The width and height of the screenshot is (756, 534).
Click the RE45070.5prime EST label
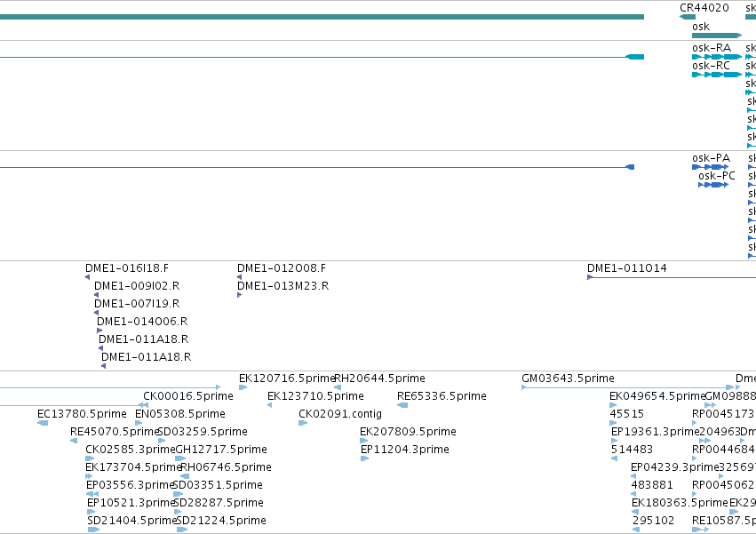tap(115, 432)
